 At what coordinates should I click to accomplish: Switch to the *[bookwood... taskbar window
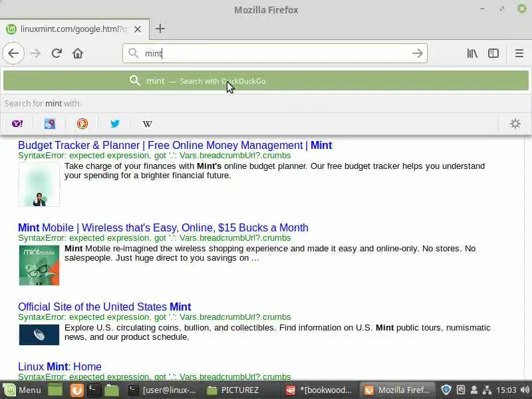(x=319, y=390)
